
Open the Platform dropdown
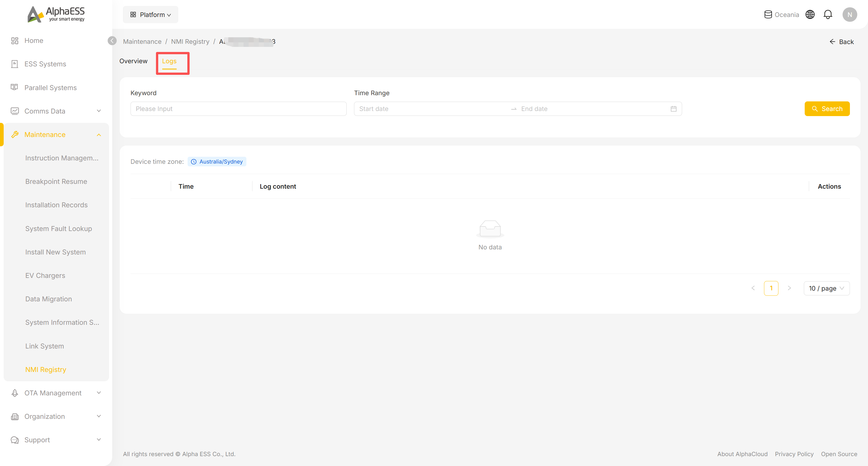point(150,14)
